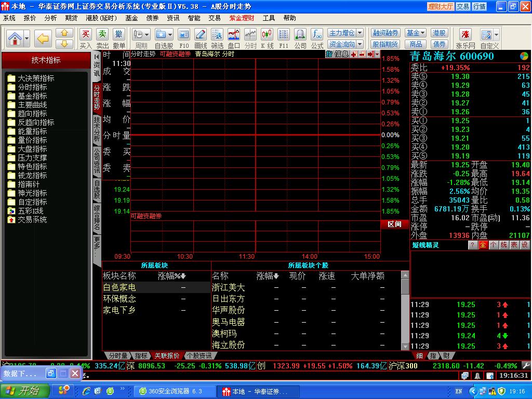Switch to the 个股资讯 tab
This screenshot has width=532, height=399.
(x=199, y=355)
